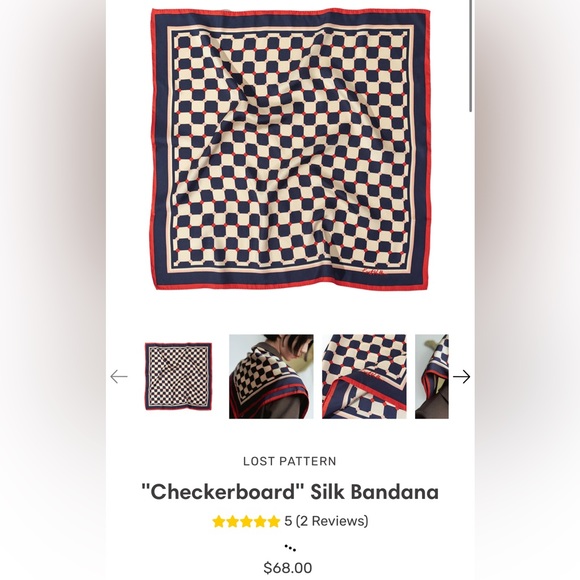
Task: Click the first yellow rating star
Action: point(219,521)
